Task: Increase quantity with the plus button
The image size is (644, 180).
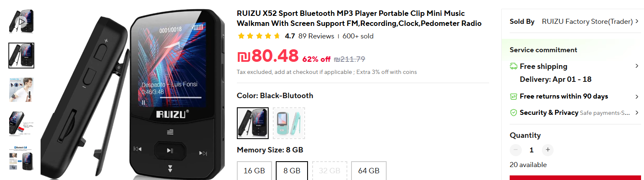Action: (x=547, y=150)
